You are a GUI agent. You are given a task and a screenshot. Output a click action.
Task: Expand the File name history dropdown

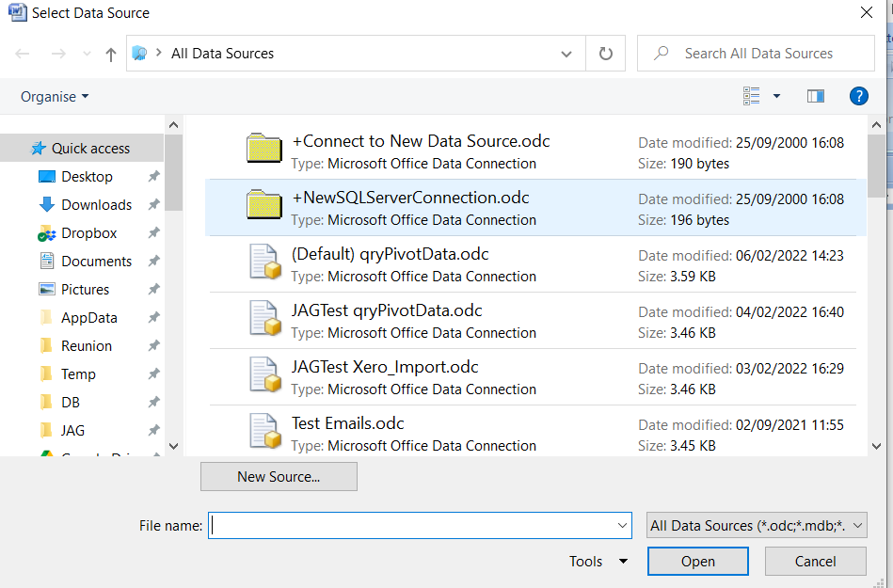pyautogui.click(x=622, y=525)
